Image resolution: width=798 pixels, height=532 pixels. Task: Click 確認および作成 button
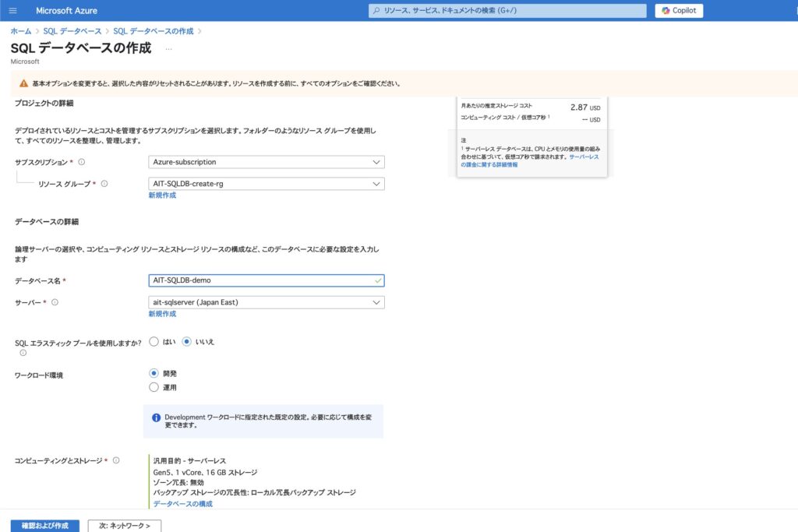(44, 526)
